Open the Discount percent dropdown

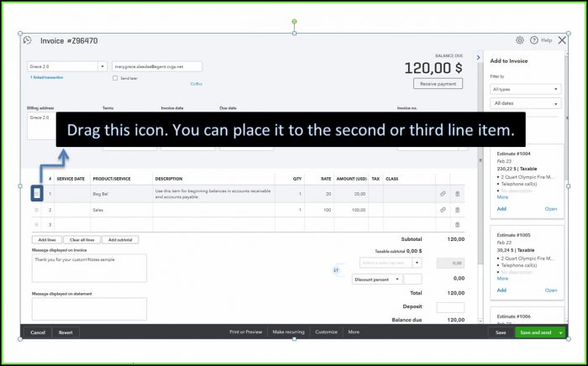click(377, 280)
